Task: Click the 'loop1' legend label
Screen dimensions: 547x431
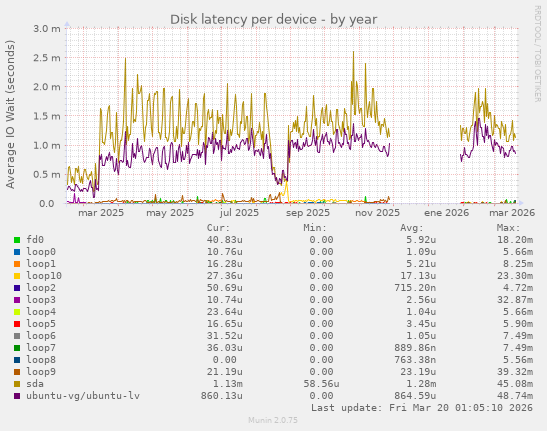Action: click(x=41, y=263)
